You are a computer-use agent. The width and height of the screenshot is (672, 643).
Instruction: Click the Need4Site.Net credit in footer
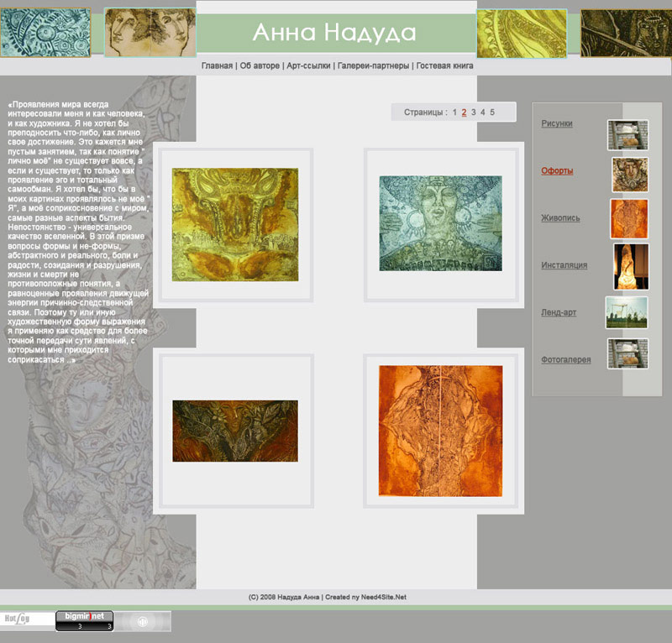384,597
